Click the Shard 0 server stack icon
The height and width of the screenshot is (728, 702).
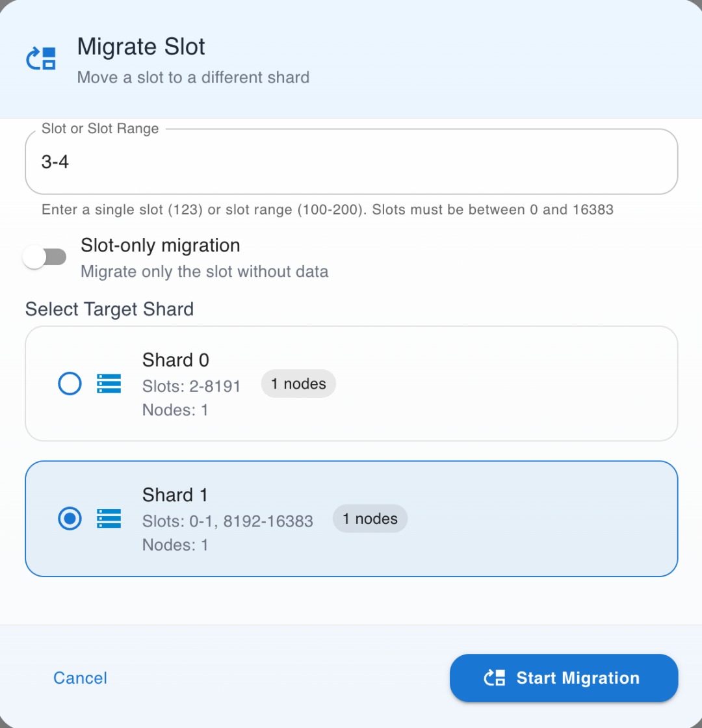pyautogui.click(x=109, y=383)
